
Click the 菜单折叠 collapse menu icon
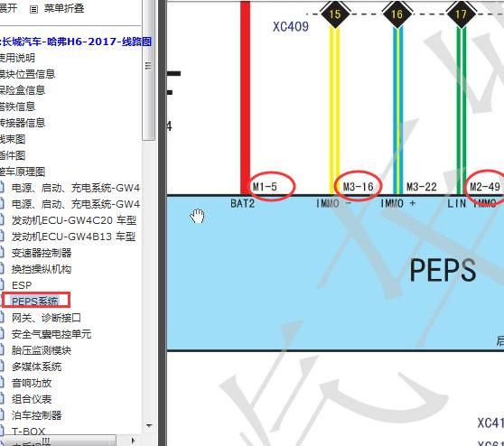33,9
